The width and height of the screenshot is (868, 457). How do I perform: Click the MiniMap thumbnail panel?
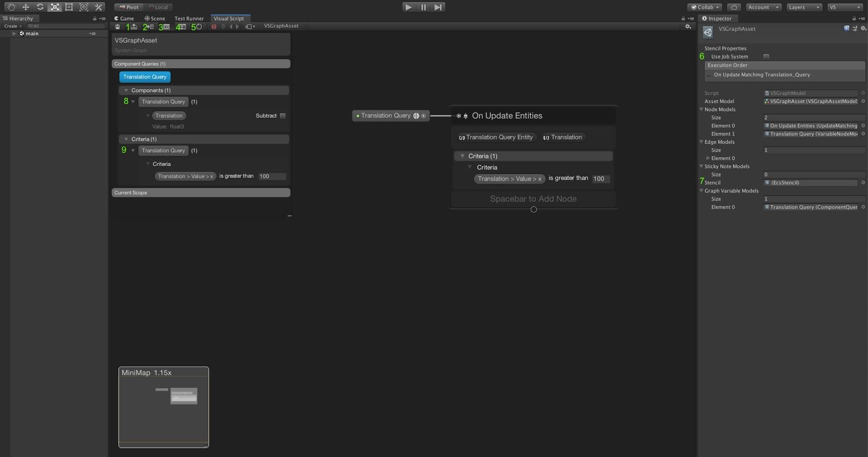coord(164,407)
